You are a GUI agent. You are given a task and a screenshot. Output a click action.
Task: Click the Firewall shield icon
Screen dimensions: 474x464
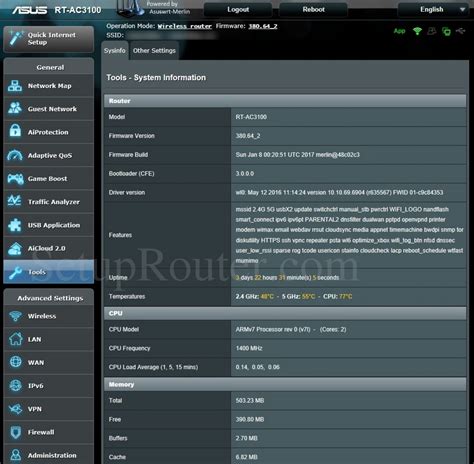click(15, 432)
